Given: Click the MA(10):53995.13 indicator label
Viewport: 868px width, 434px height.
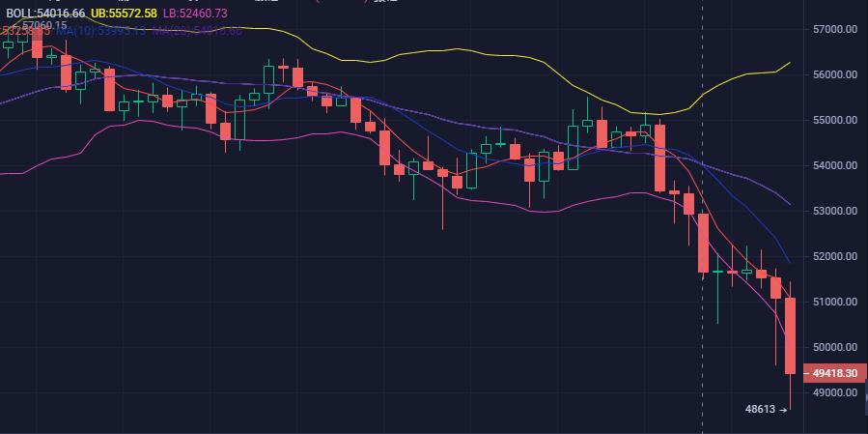Looking at the screenshot, I should [x=100, y=31].
